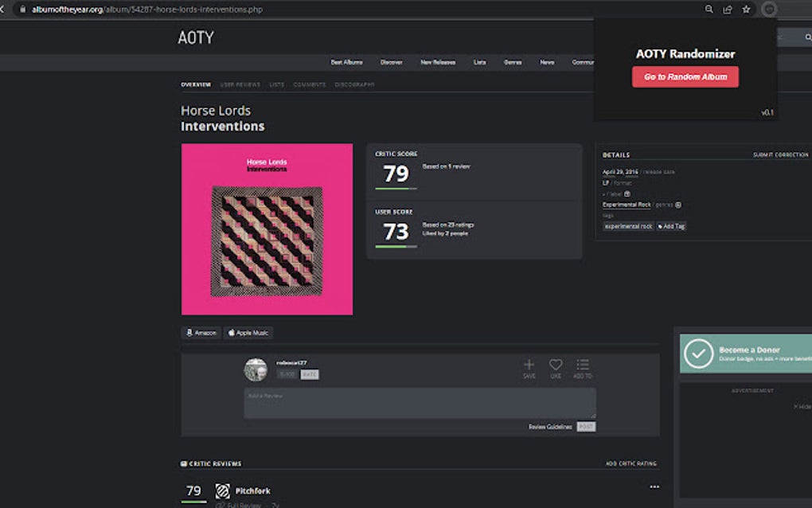The width and height of the screenshot is (812, 508).
Task: Click the edit icon next to genres
Action: (x=678, y=205)
